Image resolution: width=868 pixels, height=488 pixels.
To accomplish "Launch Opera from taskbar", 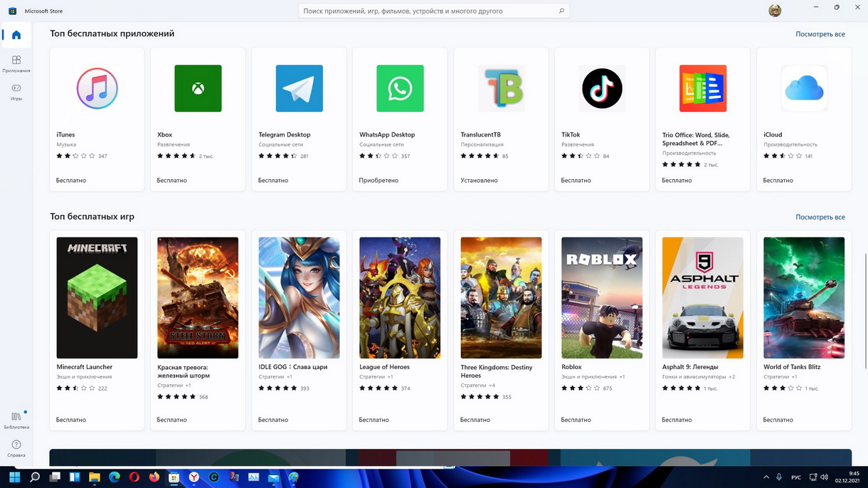I will point(134,477).
